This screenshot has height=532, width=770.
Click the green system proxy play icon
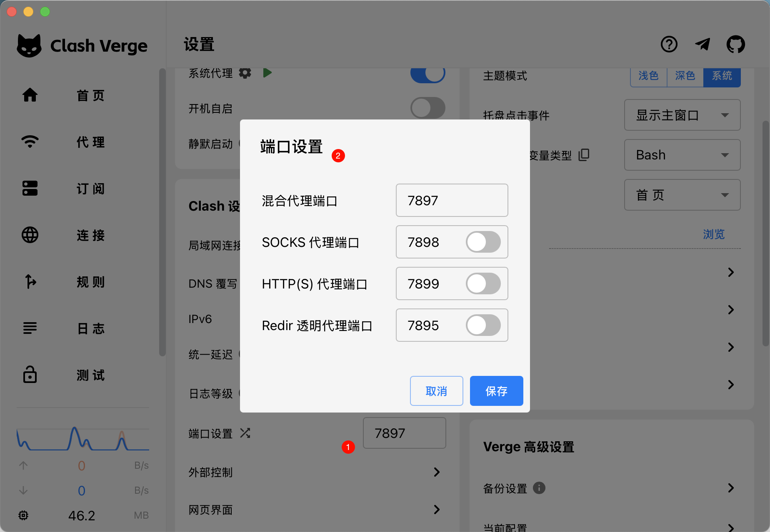tap(267, 73)
